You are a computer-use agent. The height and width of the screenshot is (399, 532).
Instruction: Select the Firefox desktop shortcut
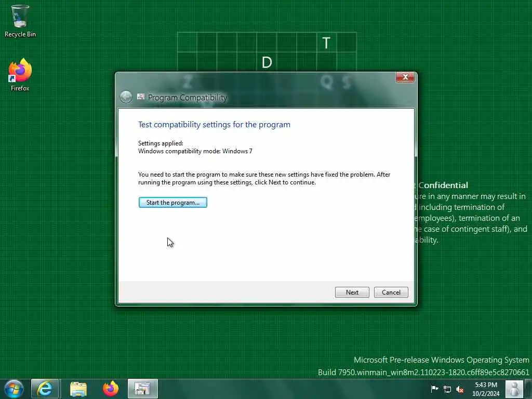click(20, 75)
